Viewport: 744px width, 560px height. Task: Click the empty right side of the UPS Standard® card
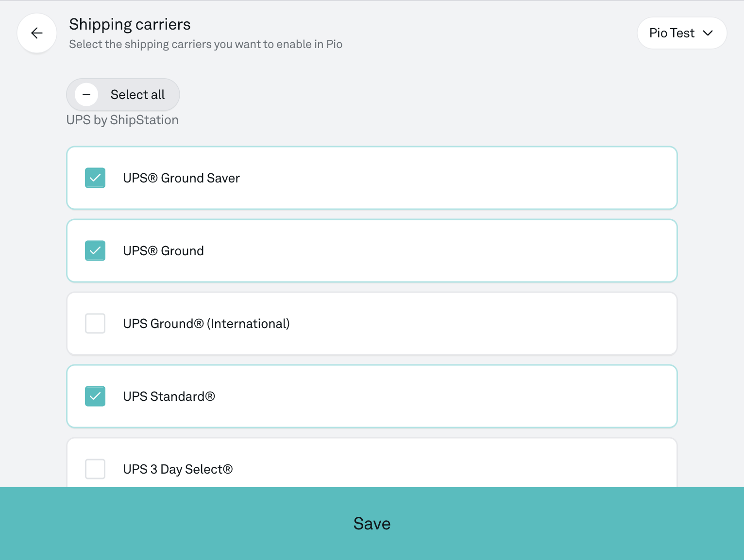486,396
